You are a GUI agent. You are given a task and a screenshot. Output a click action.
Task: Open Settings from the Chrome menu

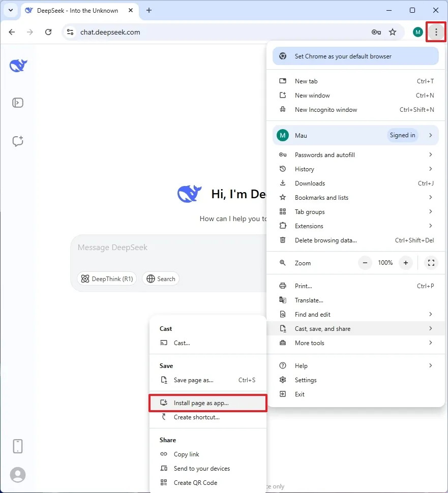306,380
